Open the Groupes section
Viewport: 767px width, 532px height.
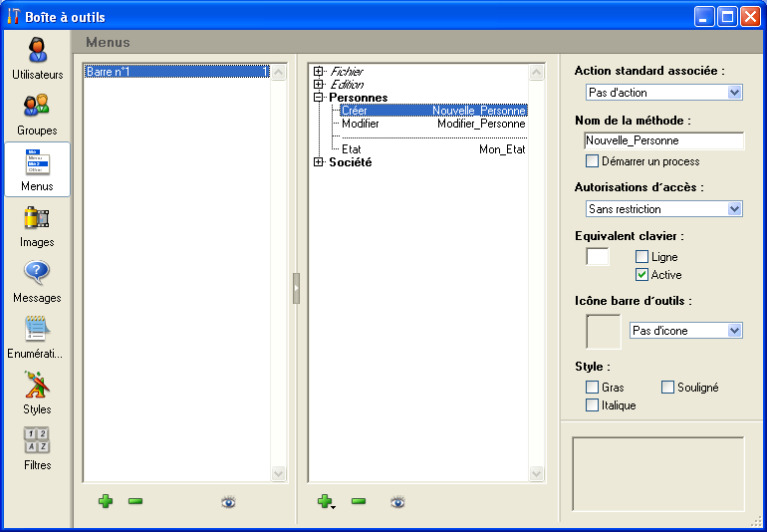pos(37,114)
